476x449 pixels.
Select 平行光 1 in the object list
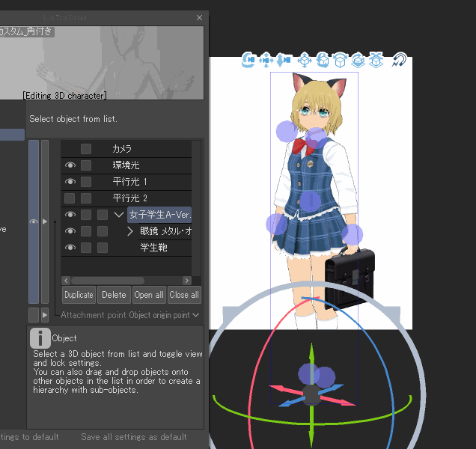(130, 182)
